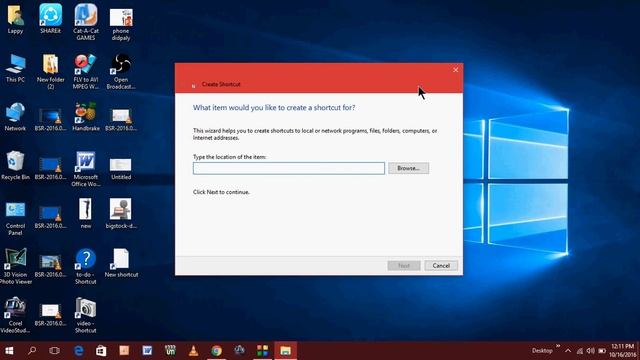
Task: Select the Control Panel desktop icon
Action: click(15, 218)
